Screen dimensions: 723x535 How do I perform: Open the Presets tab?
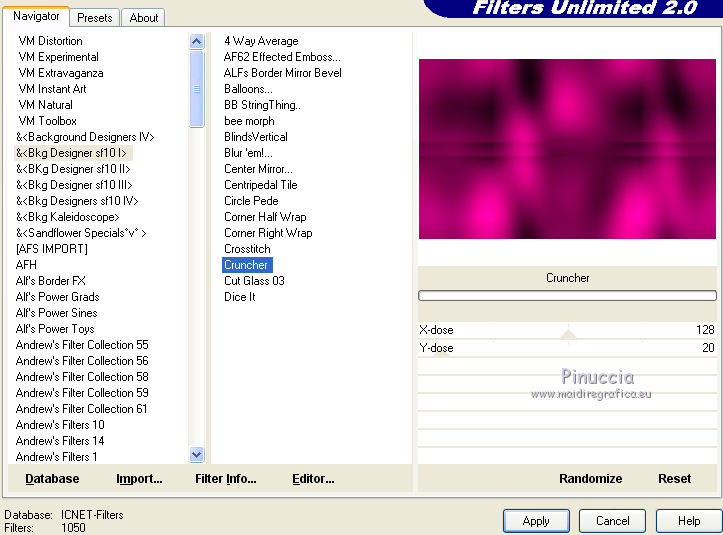click(x=95, y=18)
